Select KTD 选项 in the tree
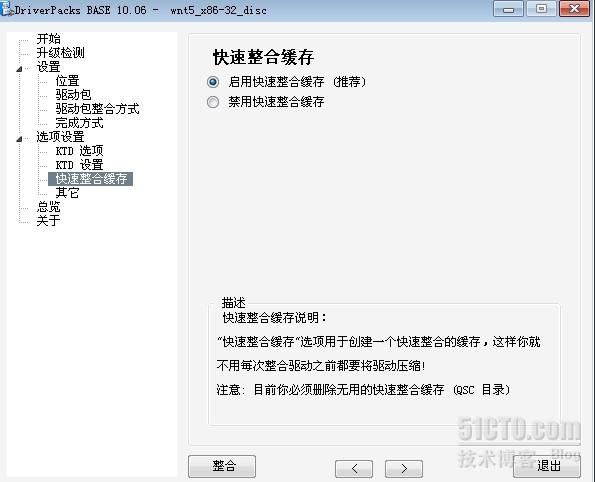The image size is (595, 482). pyautogui.click(x=79, y=151)
